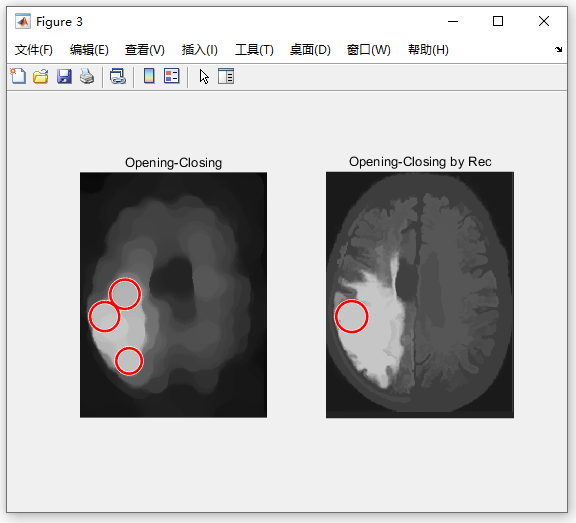This screenshot has width=576, height=523.
Task: Open the 帮助(H) menu
Action: click(x=428, y=50)
